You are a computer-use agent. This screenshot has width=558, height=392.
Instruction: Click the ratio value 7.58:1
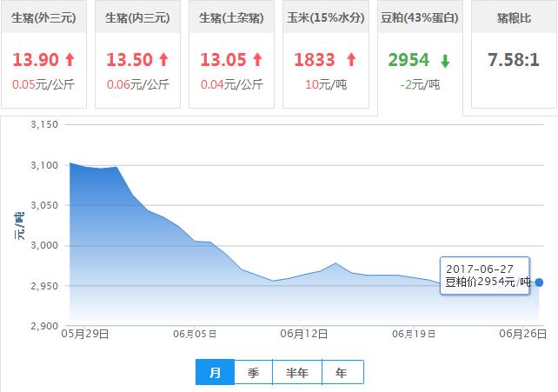pyautogui.click(x=514, y=59)
